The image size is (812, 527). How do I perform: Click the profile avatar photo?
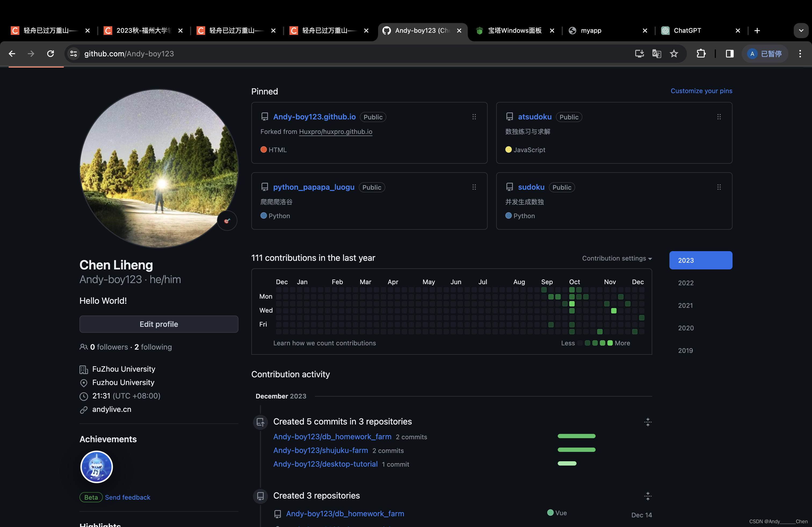(159, 169)
